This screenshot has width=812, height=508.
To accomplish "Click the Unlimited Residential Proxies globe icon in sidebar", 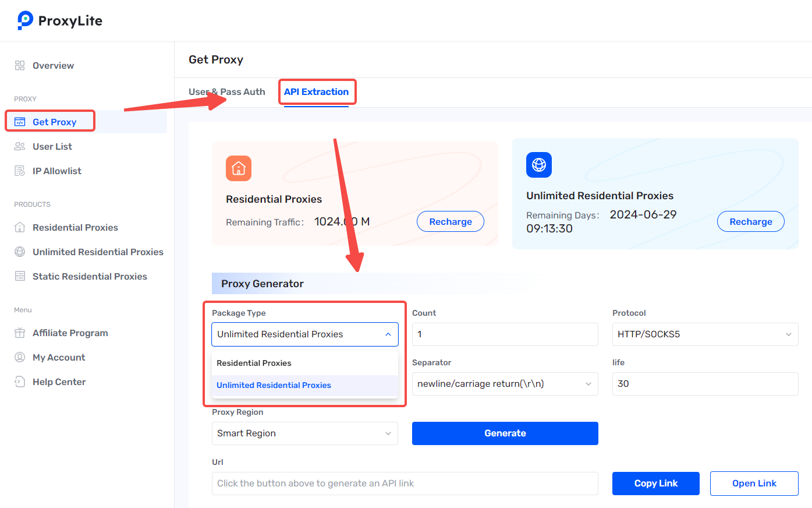I will click(20, 252).
